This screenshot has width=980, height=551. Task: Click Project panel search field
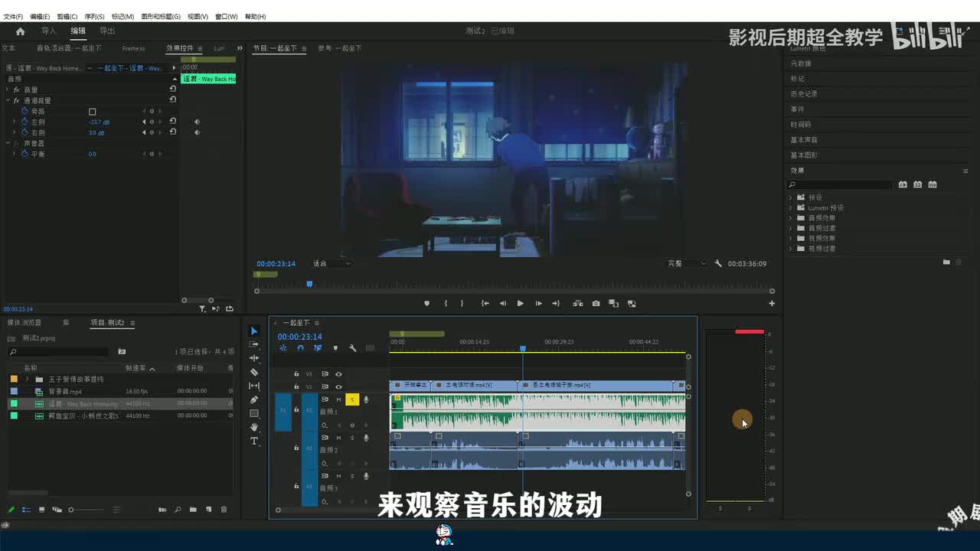coord(58,352)
